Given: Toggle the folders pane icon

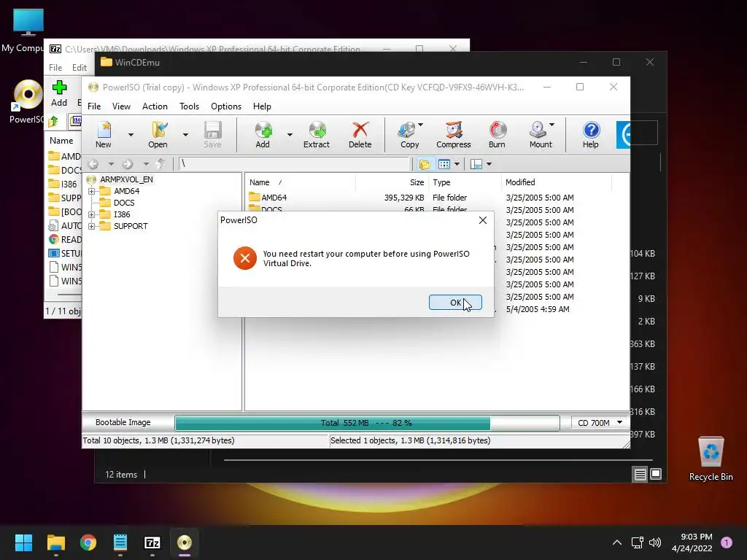Looking at the screenshot, I should pos(425,164).
